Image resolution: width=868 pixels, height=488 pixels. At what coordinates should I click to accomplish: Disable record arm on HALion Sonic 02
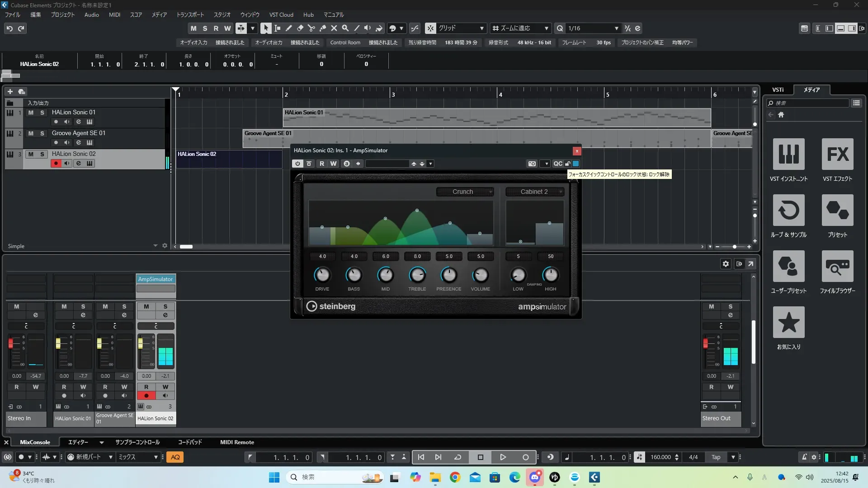pyautogui.click(x=56, y=163)
